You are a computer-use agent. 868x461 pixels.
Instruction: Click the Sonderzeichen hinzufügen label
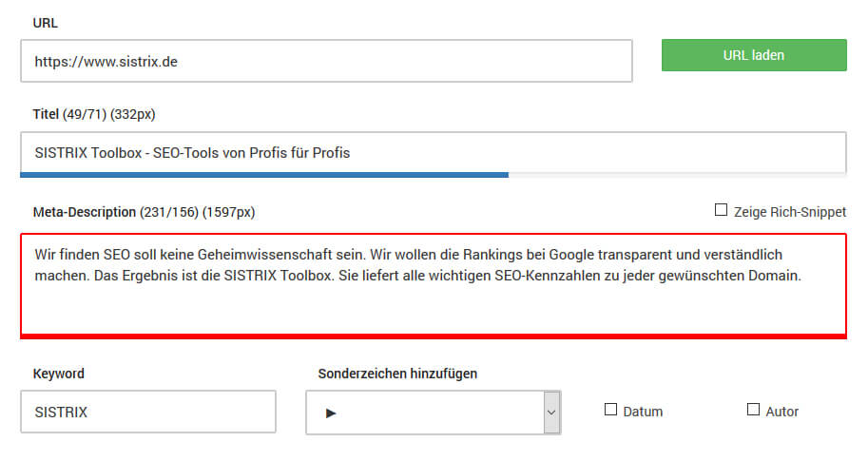click(x=397, y=374)
